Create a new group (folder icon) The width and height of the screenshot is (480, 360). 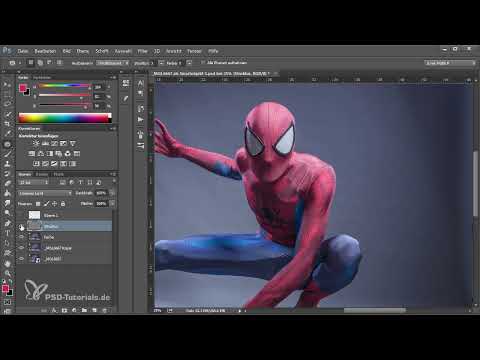84,310
